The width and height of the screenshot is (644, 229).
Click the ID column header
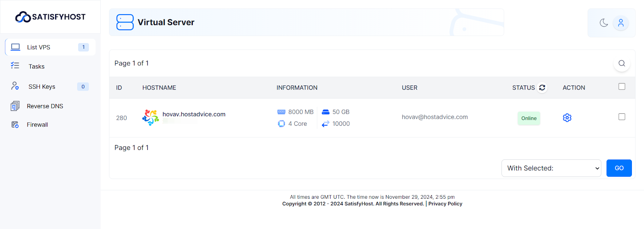coord(119,87)
